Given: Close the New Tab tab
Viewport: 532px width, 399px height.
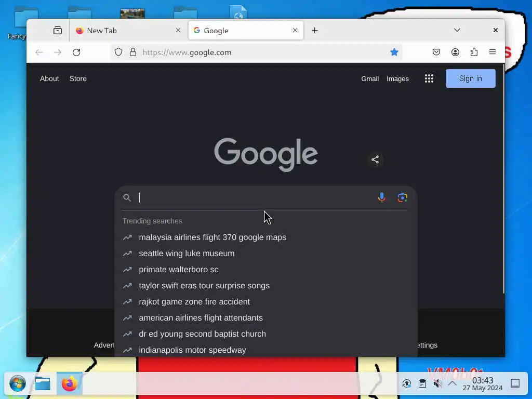Looking at the screenshot, I should [178, 30].
